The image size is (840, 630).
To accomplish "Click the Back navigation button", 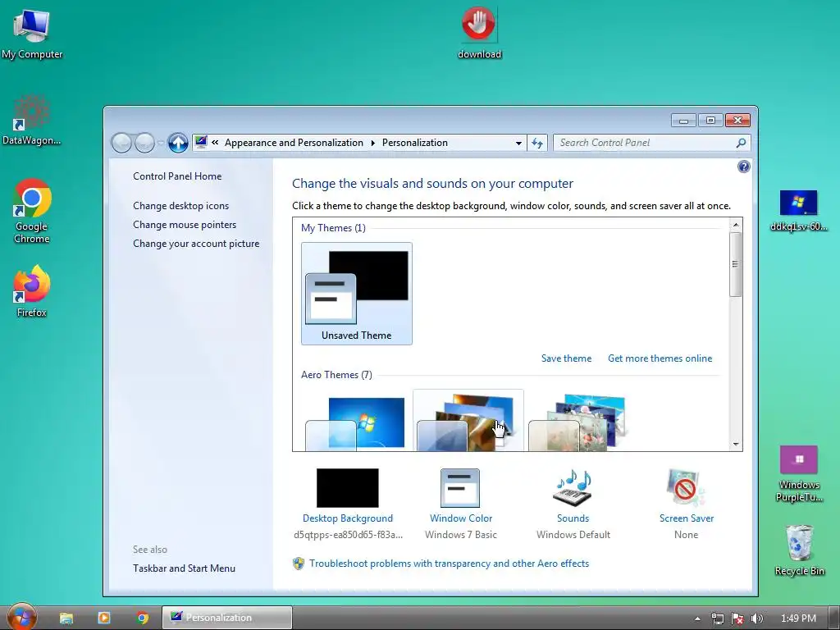I will tap(121, 143).
